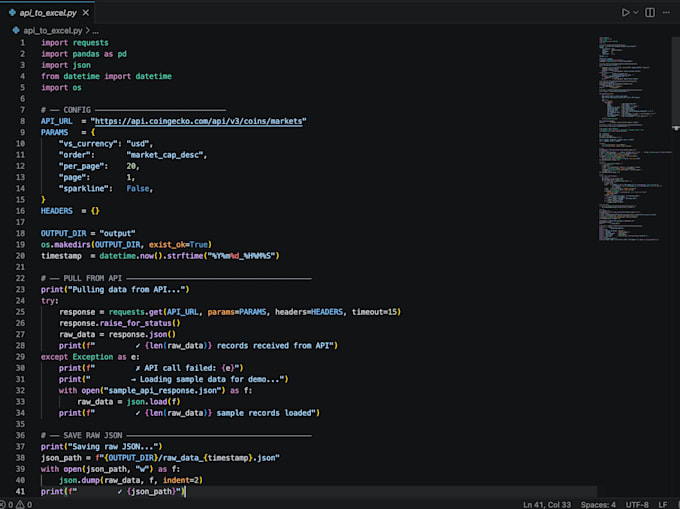Change file encoding UTF-8
The image size is (680, 509).
[x=637, y=505]
